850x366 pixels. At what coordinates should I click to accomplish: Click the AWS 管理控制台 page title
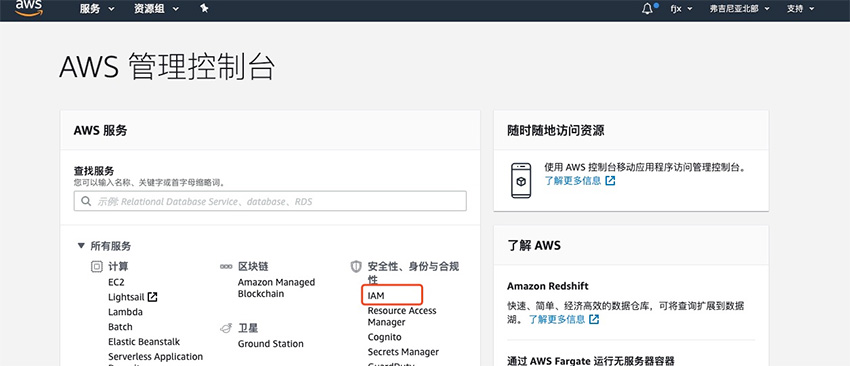(x=167, y=67)
